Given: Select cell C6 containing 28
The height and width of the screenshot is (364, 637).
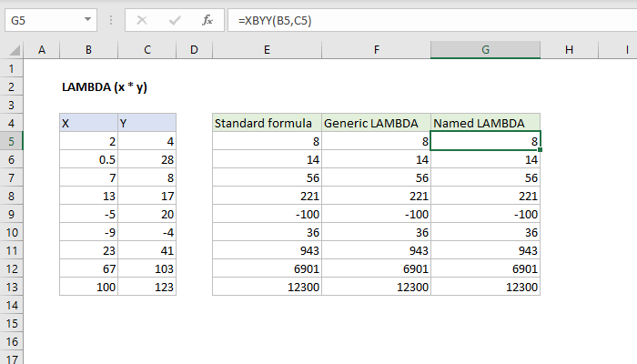Looking at the screenshot, I should pos(147,159).
